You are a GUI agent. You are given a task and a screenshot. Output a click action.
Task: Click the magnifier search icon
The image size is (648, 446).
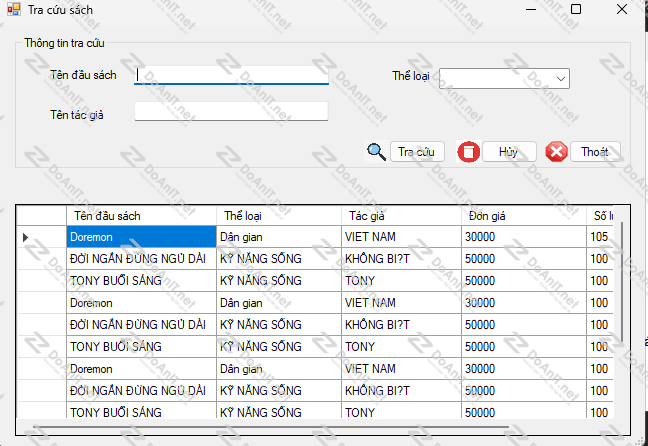tap(376, 152)
